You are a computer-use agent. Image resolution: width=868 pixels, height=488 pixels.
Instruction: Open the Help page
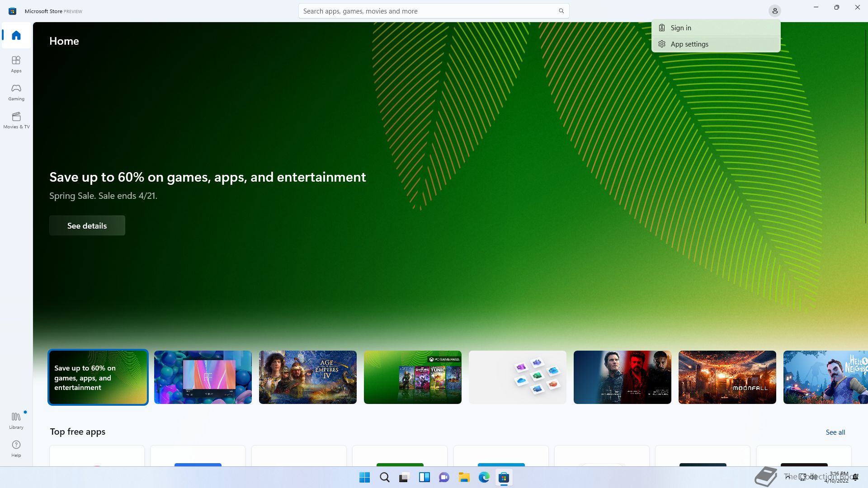pyautogui.click(x=16, y=449)
